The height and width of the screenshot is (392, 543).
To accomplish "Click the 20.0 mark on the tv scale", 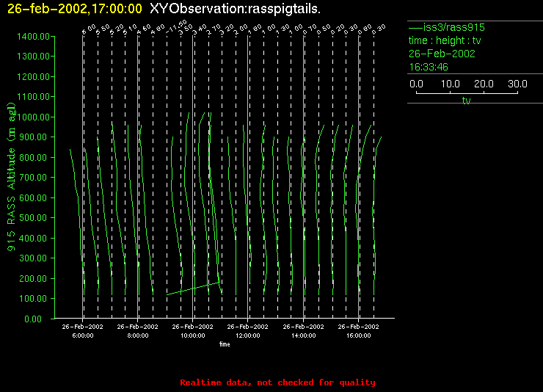I will coord(483,84).
